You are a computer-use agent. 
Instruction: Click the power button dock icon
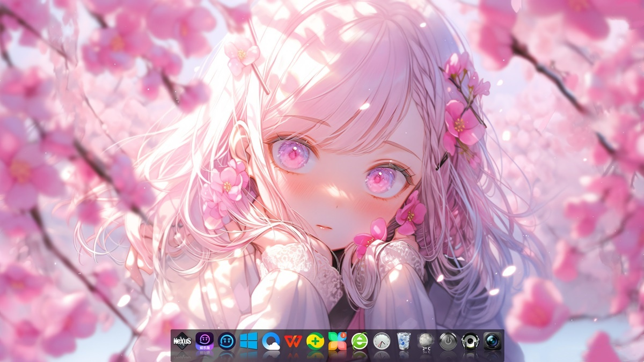pos(448,341)
